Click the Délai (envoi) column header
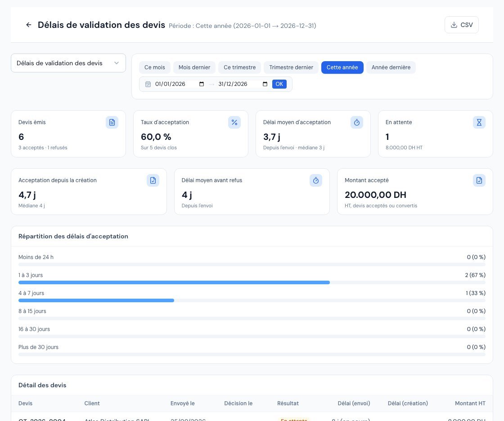 click(x=354, y=403)
